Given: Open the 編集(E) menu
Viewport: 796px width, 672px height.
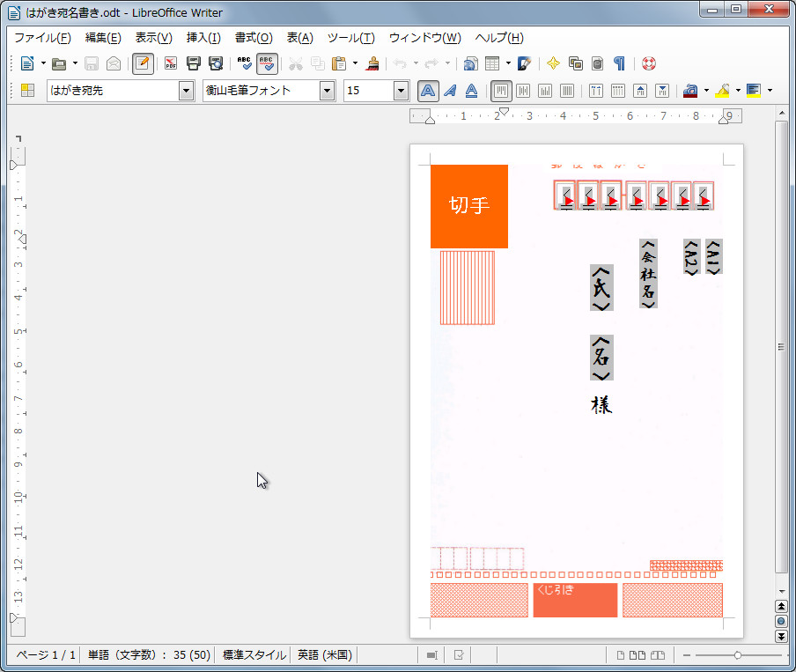Looking at the screenshot, I should pos(103,38).
